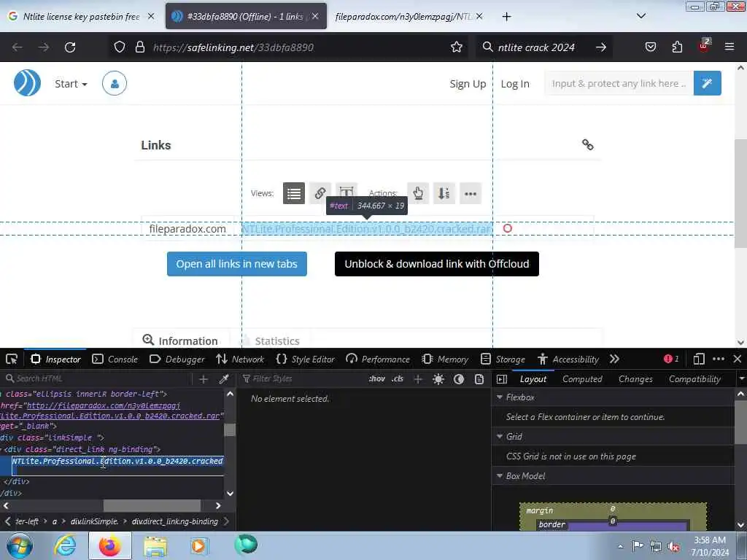The width and height of the screenshot is (747, 560).
Task: Open a new browser tab
Action: [x=506, y=17]
